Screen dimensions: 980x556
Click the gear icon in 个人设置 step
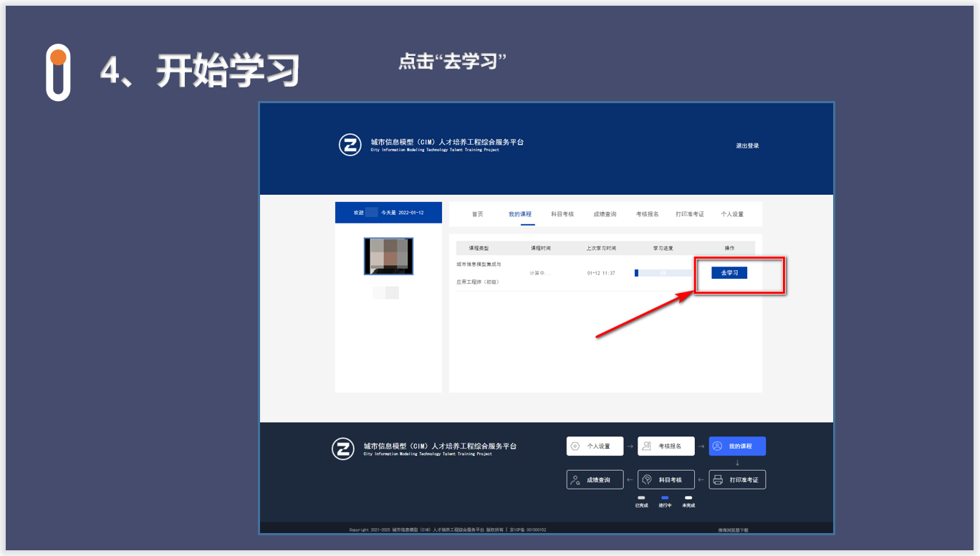575,446
